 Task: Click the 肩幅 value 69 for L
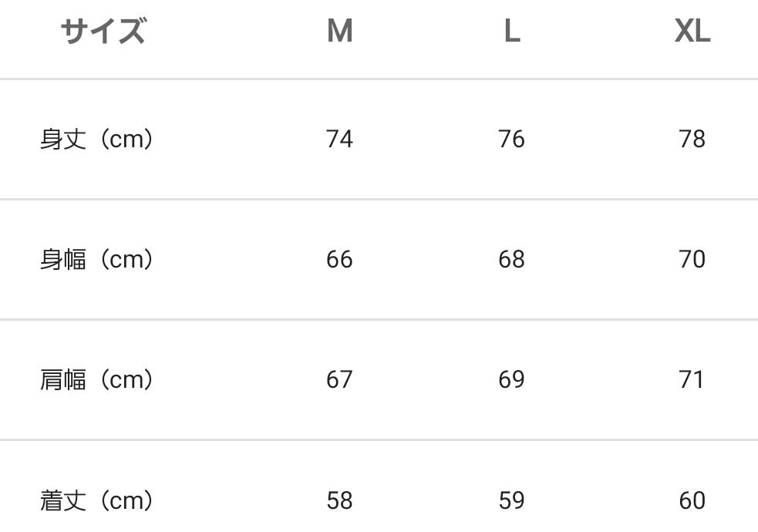[511, 380]
